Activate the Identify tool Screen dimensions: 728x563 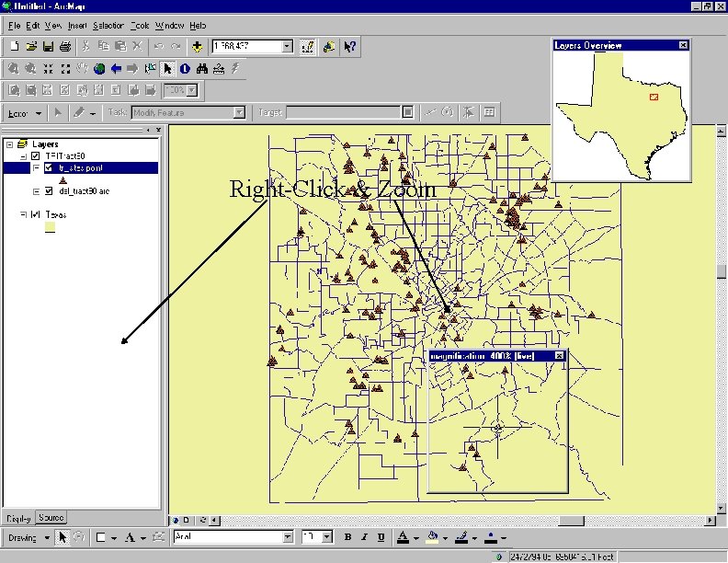[x=185, y=69]
